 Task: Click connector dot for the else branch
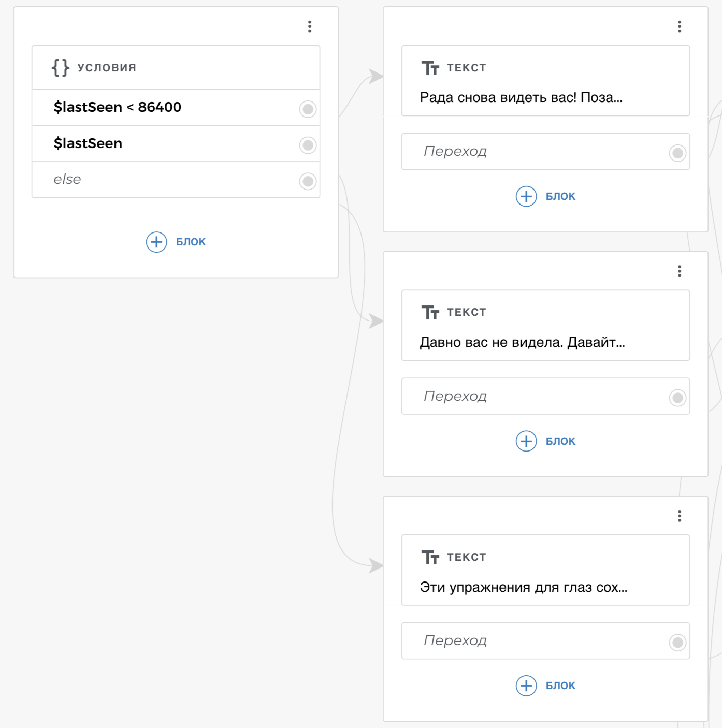[308, 181]
